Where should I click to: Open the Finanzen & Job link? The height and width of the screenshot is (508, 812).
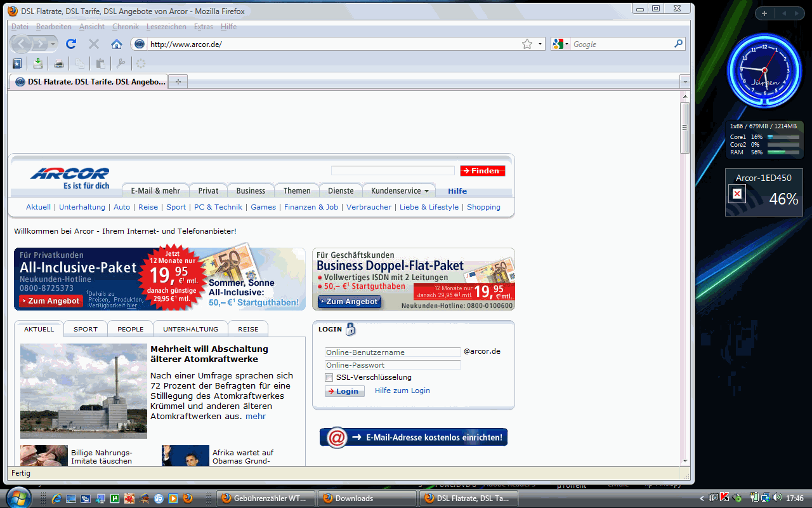coord(311,207)
